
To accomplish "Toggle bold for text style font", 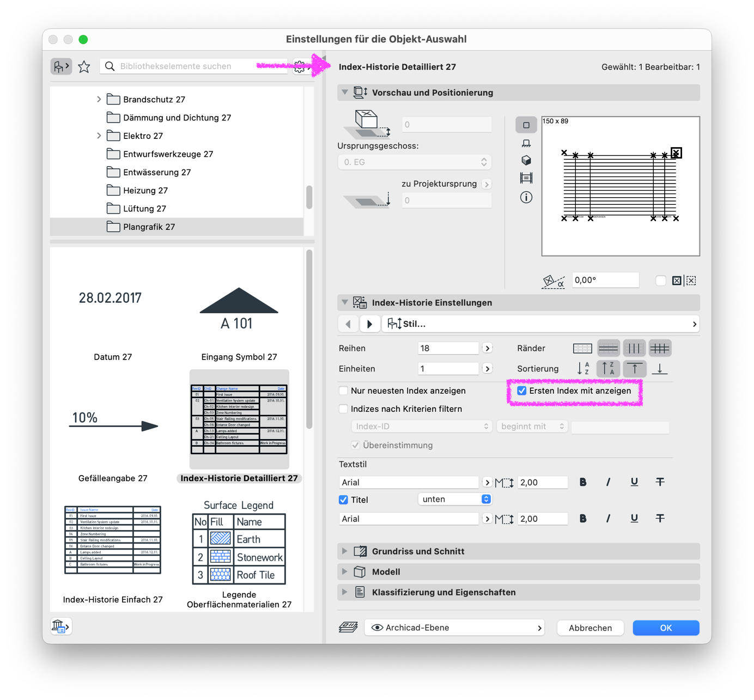I will click(582, 482).
